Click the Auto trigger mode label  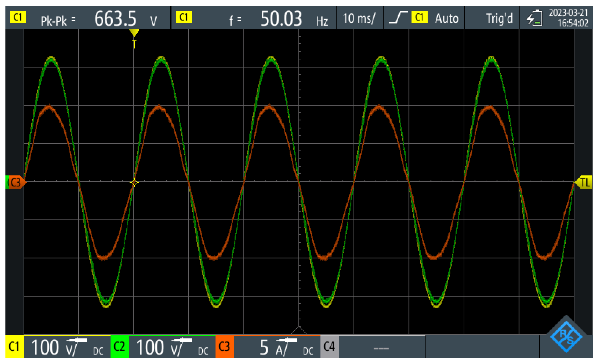tap(447, 18)
